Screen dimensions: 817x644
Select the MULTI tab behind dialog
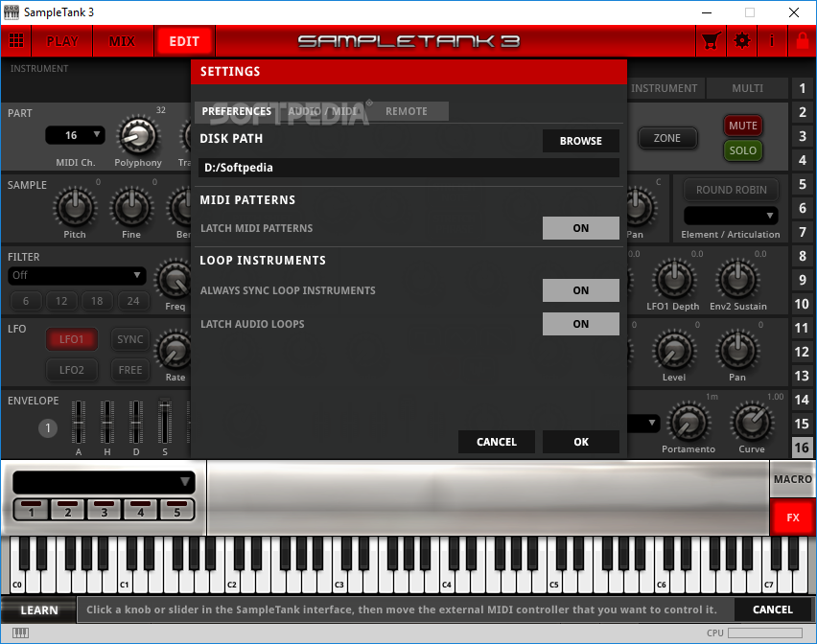(x=747, y=88)
